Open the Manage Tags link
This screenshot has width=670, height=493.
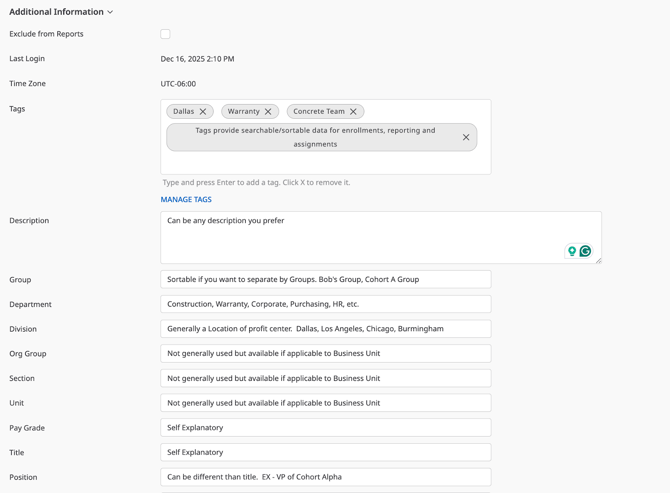point(186,200)
